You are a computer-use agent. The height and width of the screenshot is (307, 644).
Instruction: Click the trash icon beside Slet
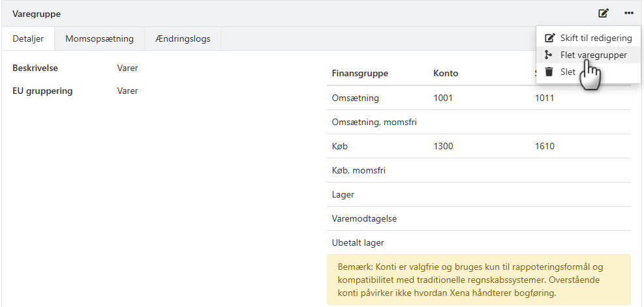point(549,72)
